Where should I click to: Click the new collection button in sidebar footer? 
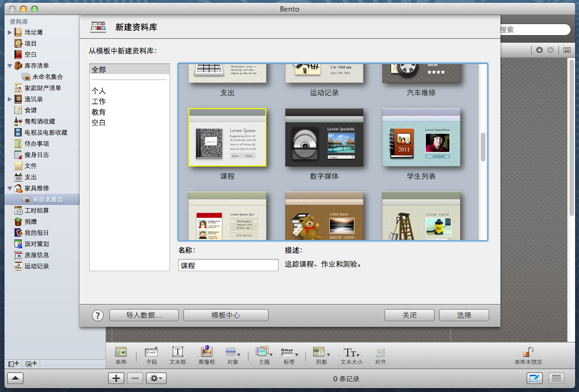(x=31, y=364)
